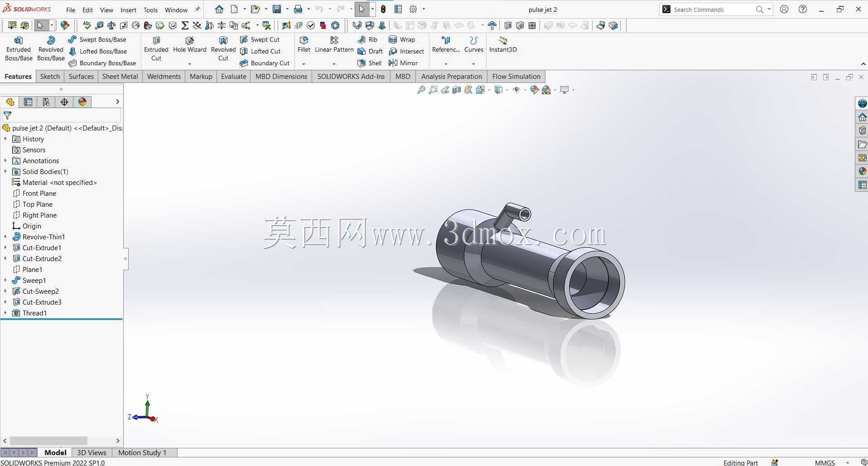Choose Lofted Boss/Base
Screen dimensions: 868x466
98,51
